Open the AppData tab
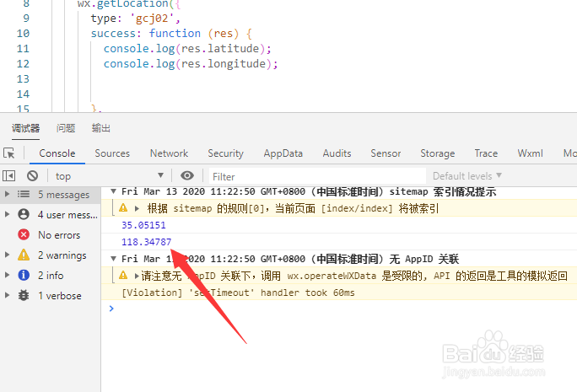 click(283, 153)
